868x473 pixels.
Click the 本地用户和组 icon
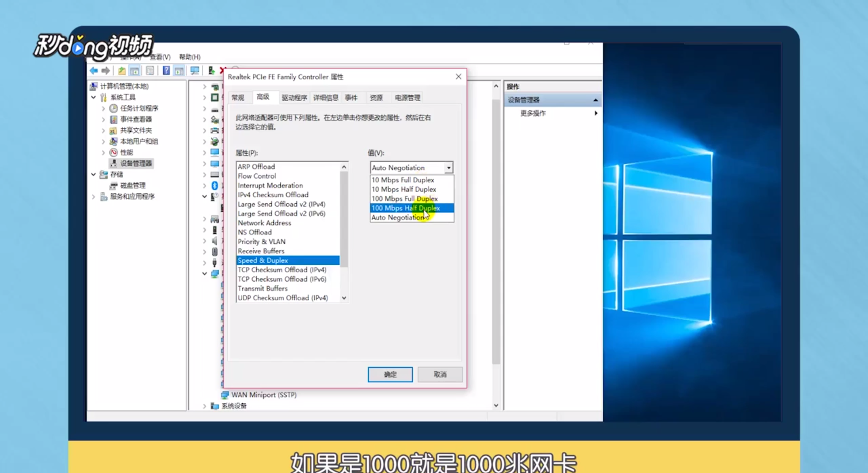coord(113,141)
